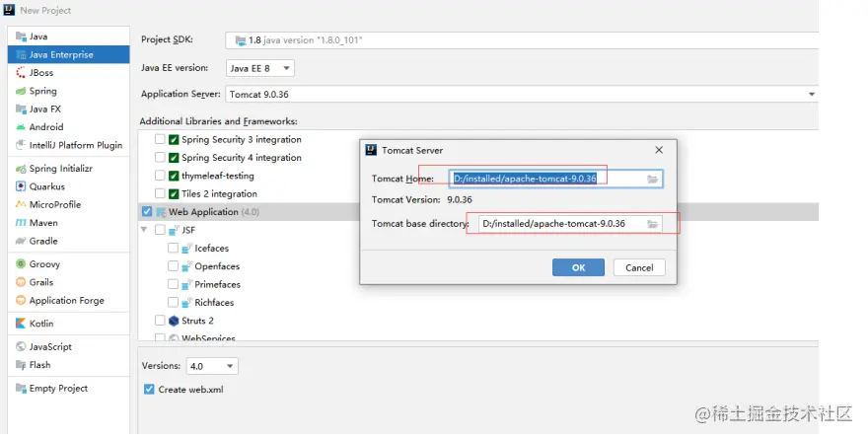Viewport: 868px width, 439px height.
Task: Pick the Gradle elephant icon
Action: 21,241
